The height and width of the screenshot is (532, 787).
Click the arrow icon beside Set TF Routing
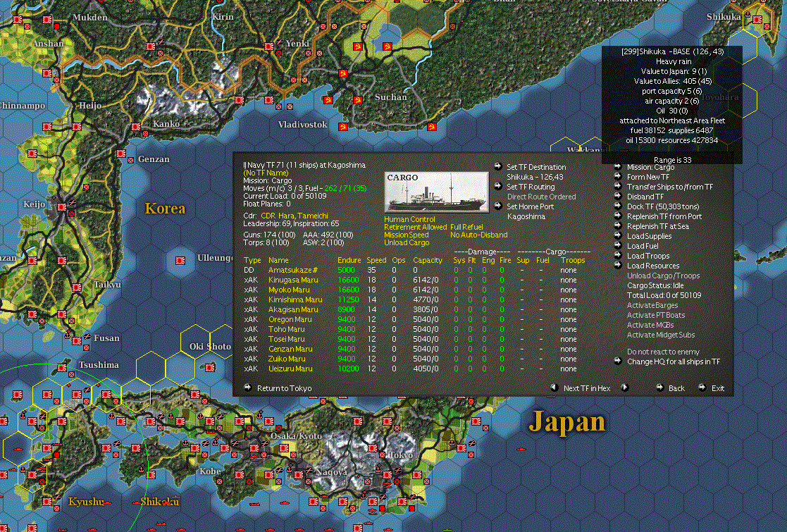[x=498, y=186]
